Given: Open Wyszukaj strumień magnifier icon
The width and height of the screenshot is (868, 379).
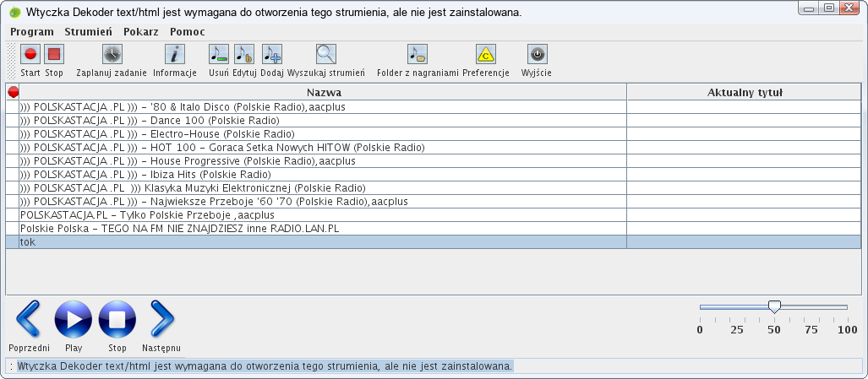Looking at the screenshot, I should pos(325,55).
